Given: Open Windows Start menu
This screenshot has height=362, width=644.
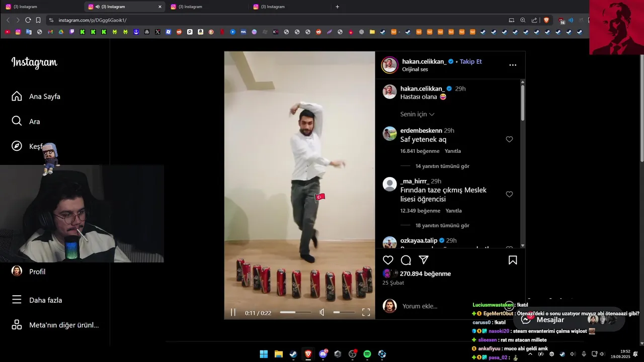Looking at the screenshot, I should point(264,354).
